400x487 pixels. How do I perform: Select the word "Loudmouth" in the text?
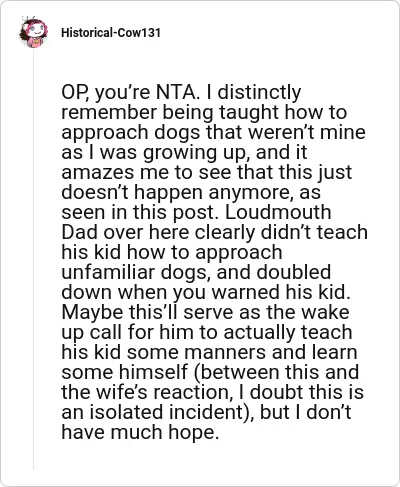click(278, 212)
